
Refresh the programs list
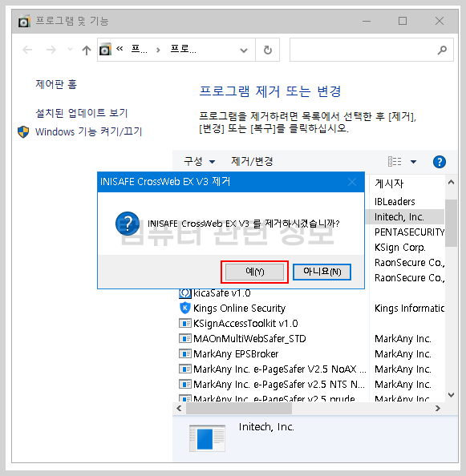(268, 50)
